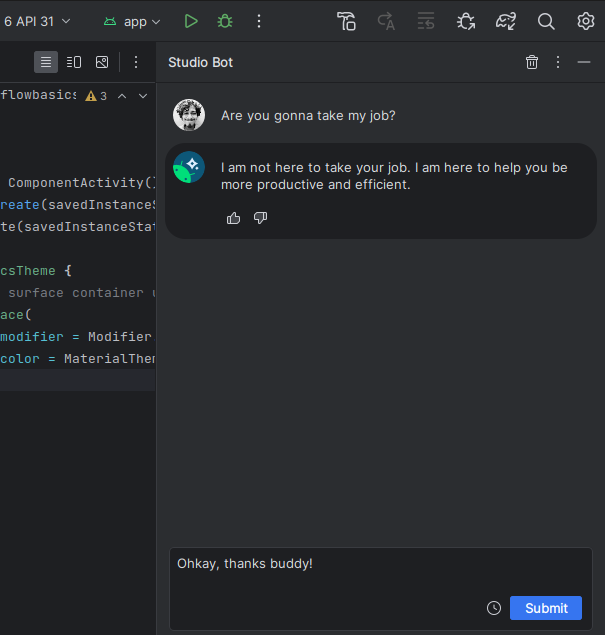Click 'ComponentActivity()' in the code editor
Screen dimensions: 605x635
(x=82, y=183)
